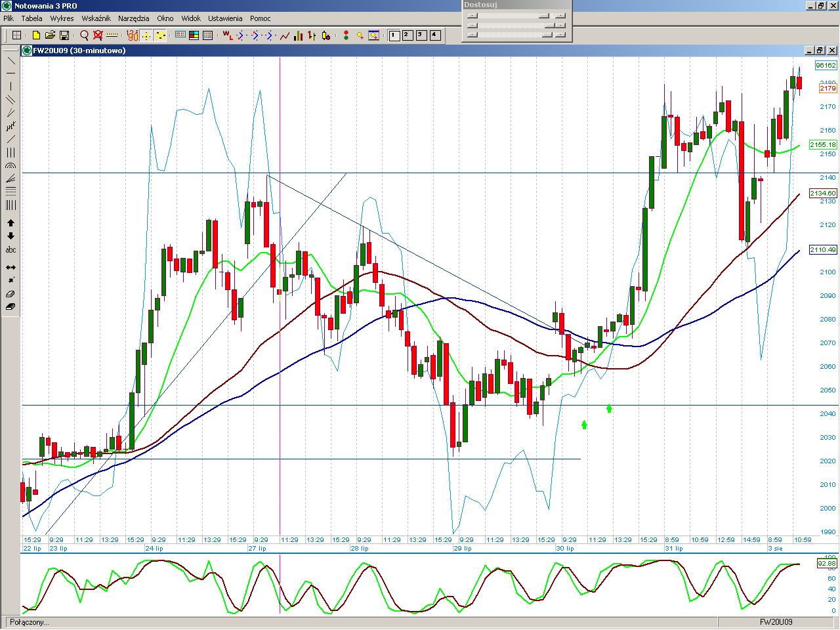Viewport: 840px width, 630px height.
Task: Select the up arrow marker tool
Action: coord(10,223)
